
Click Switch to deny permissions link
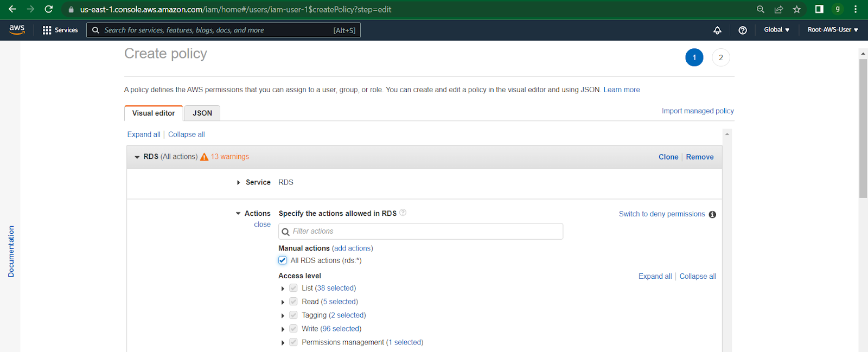(662, 214)
